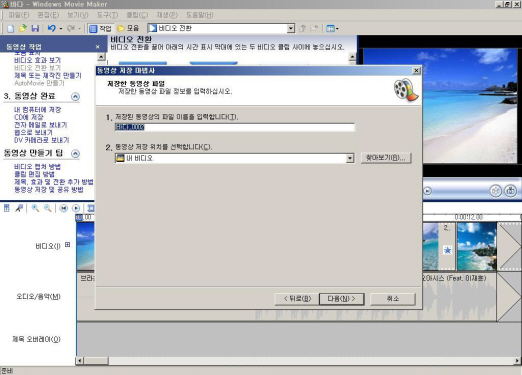The height and width of the screenshot is (375, 522).
Task: Click the Zoom Timeline Out magnifier icon
Action: pyautogui.click(x=48, y=209)
